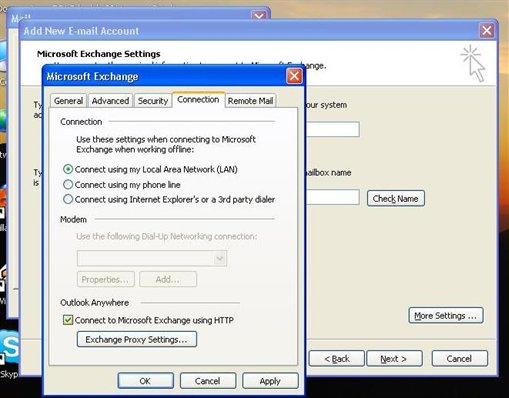Click the Exchange server name input field
509x398 pixels.
332,129
